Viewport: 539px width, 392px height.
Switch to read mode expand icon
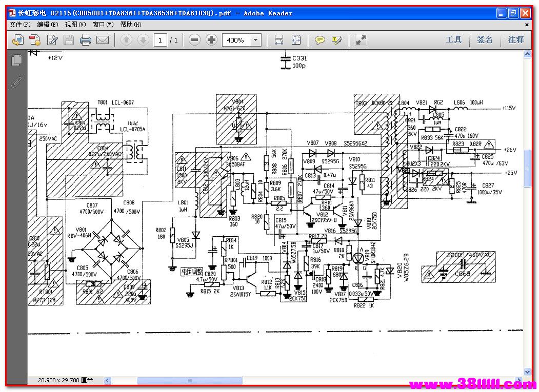pyautogui.click(x=361, y=40)
